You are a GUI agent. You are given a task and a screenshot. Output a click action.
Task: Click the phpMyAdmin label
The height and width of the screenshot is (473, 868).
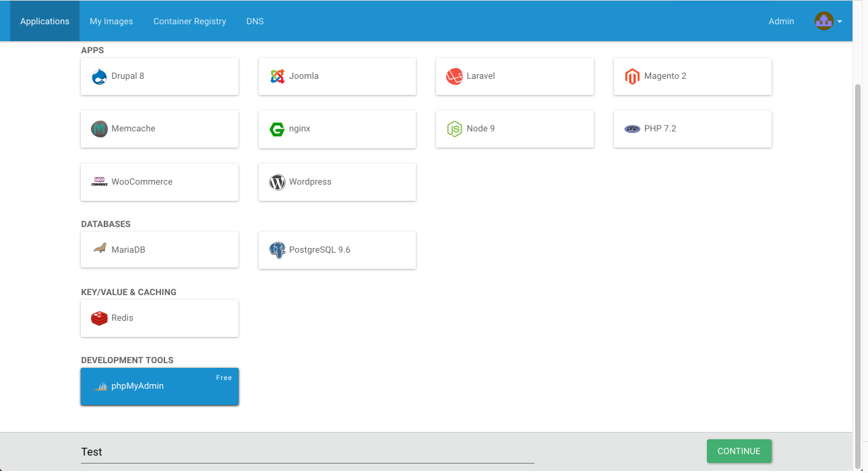tap(137, 386)
